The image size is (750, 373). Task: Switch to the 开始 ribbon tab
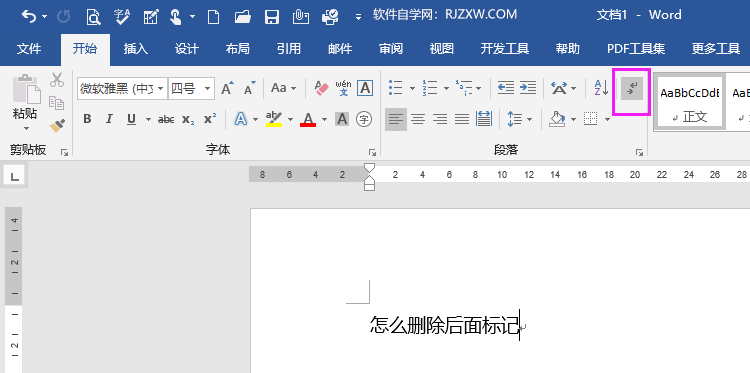[85, 49]
